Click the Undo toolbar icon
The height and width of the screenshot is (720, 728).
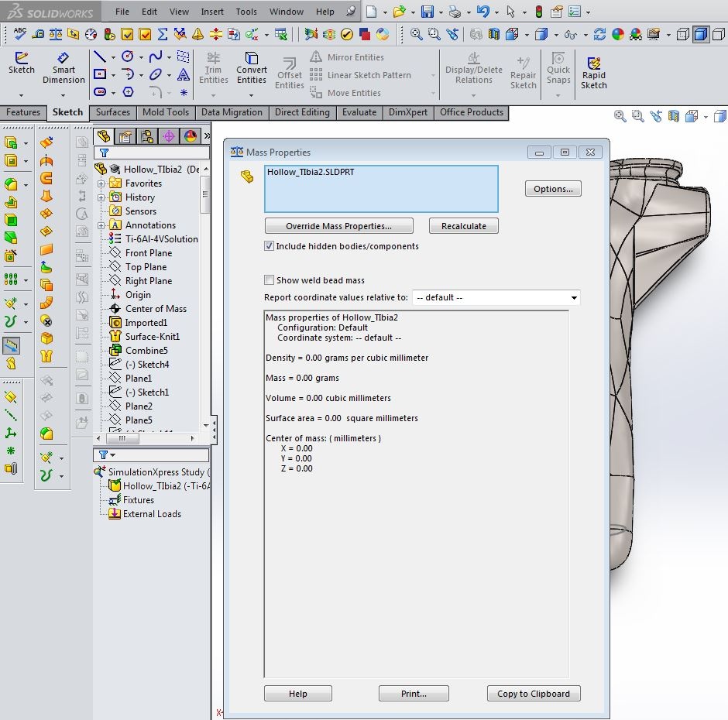(482, 11)
